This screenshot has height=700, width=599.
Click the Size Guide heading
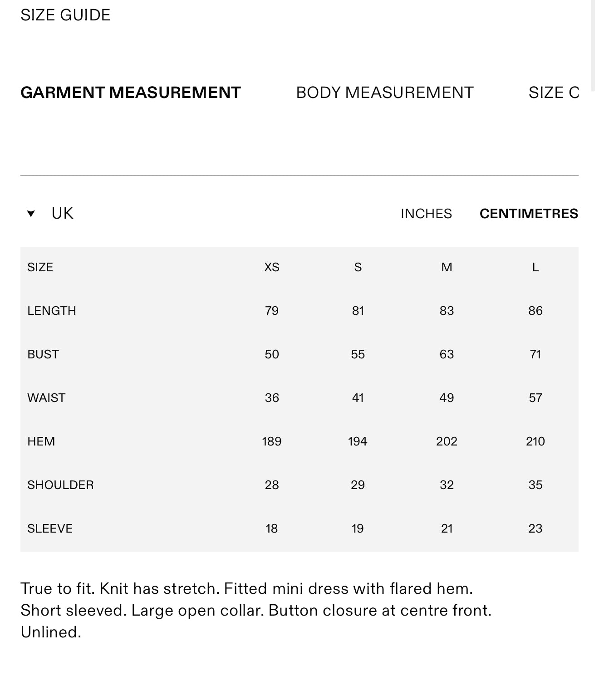(x=65, y=15)
